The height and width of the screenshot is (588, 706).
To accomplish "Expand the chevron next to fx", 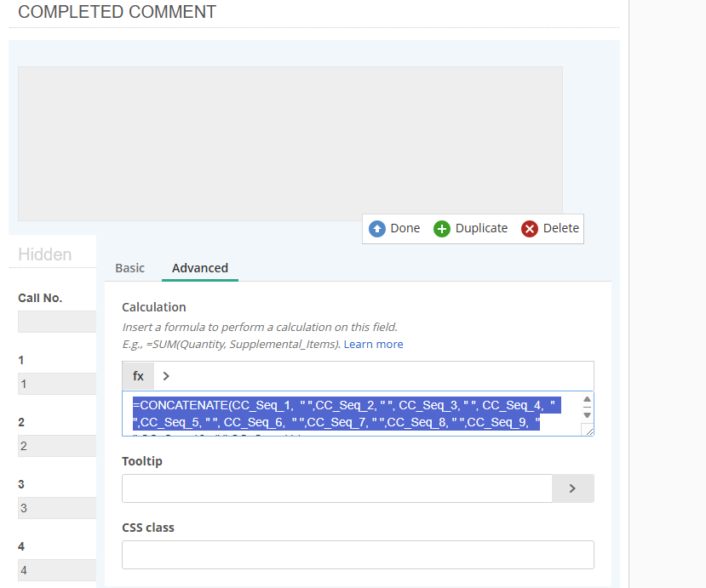I will click(x=166, y=376).
